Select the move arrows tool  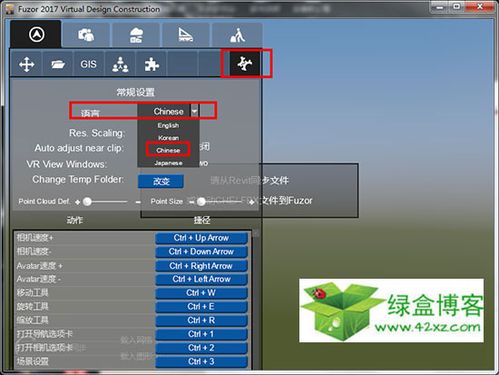[27, 64]
